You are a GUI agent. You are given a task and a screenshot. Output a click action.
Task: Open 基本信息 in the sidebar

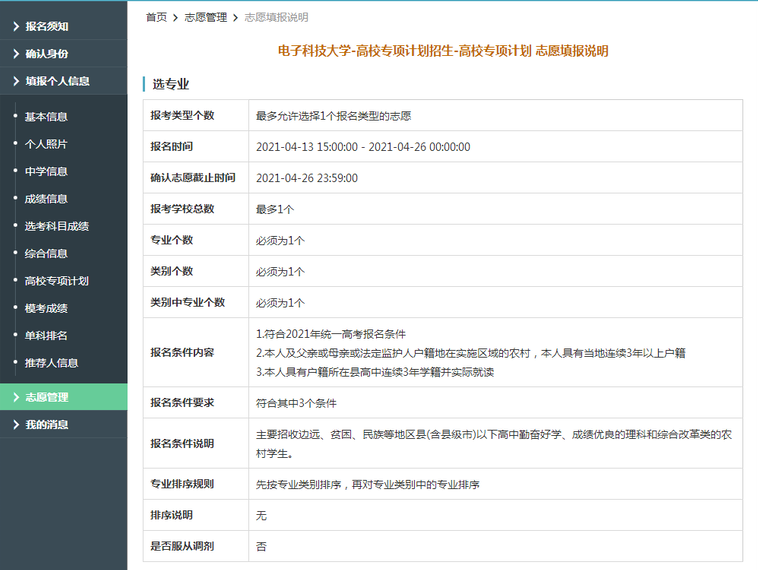click(46, 117)
